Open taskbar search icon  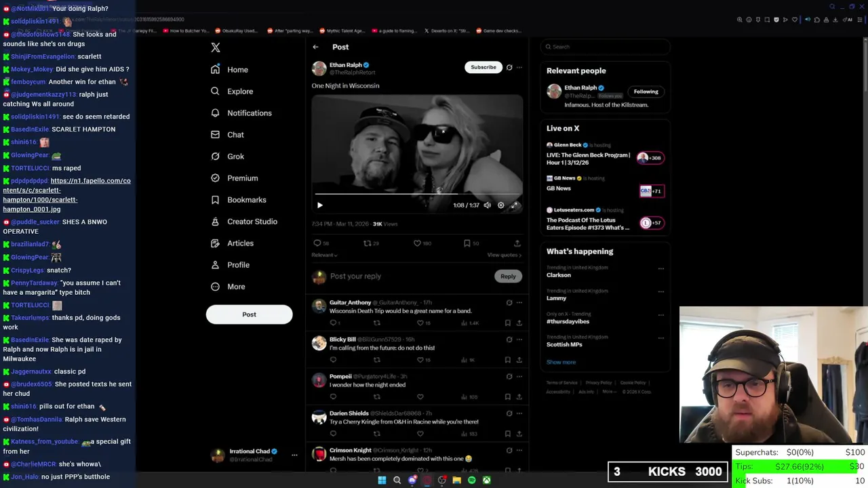397,481
